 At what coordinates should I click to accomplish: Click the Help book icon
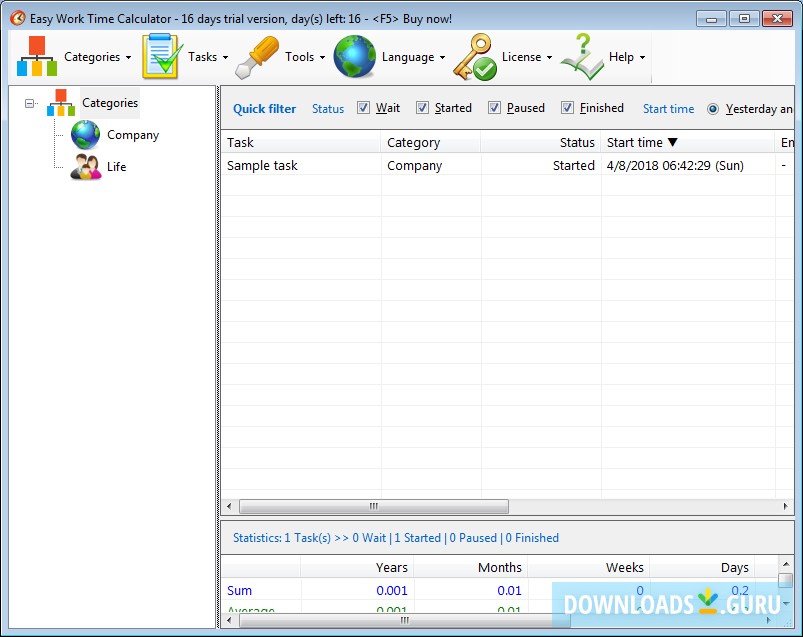click(x=582, y=57)
